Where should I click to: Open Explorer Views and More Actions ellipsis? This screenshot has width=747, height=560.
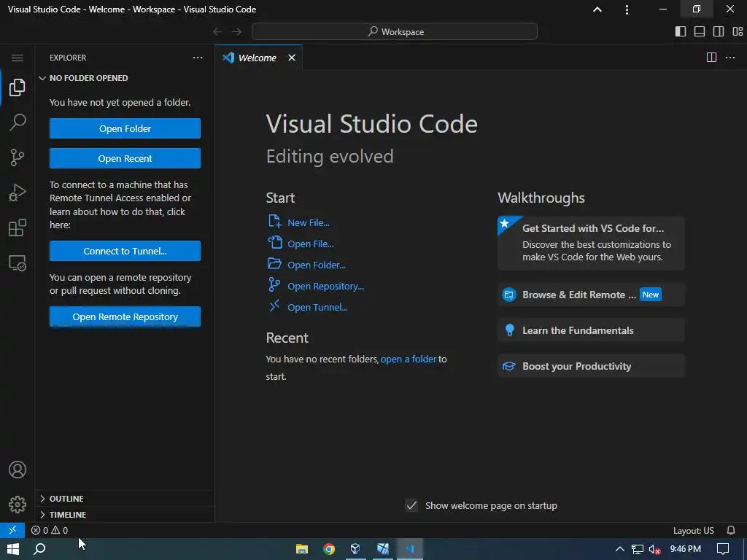pos(197,58)
